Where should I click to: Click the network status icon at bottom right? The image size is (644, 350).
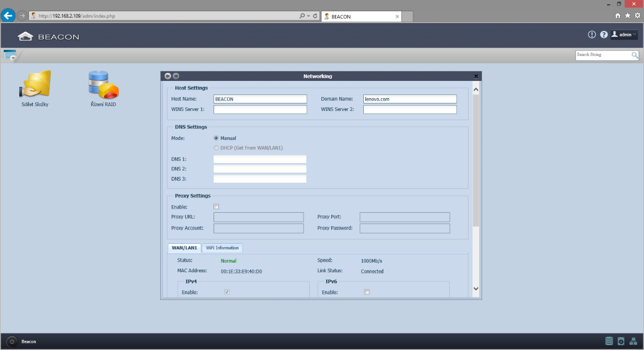click(633, 341)
